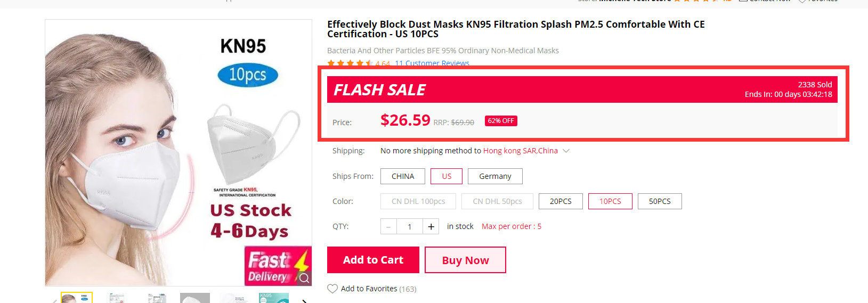868x303 pixels.
Task: Click the 62% OFF discount badge
Action: 501,121
